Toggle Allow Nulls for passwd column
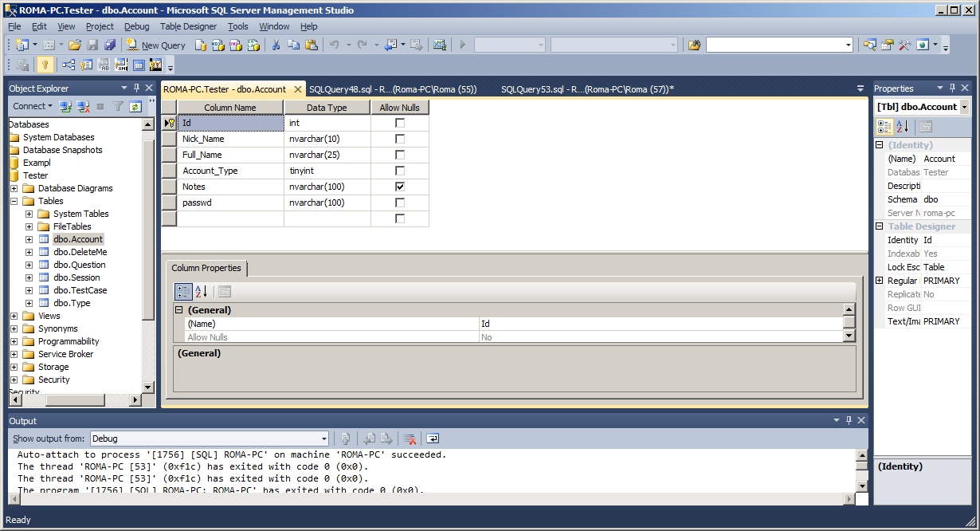Screen dimensions: 980x531 point(400,203)
